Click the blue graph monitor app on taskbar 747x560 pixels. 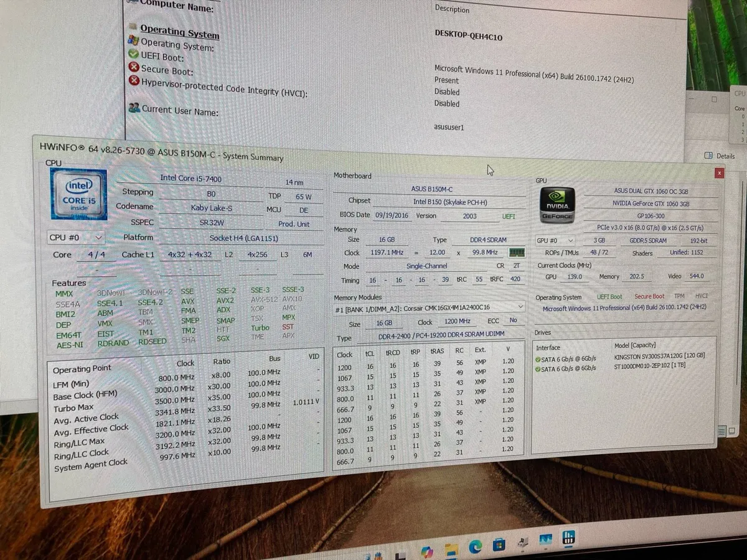point(546,541)
